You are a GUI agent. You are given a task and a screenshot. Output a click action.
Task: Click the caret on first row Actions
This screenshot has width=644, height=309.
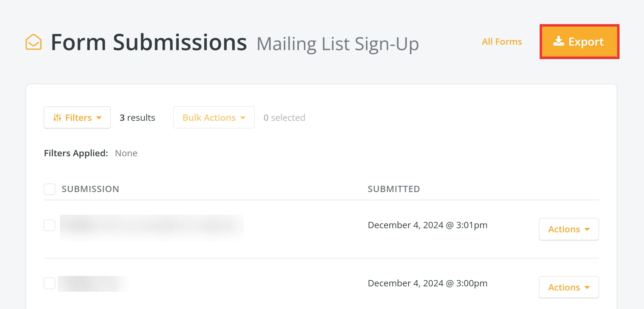587,229
